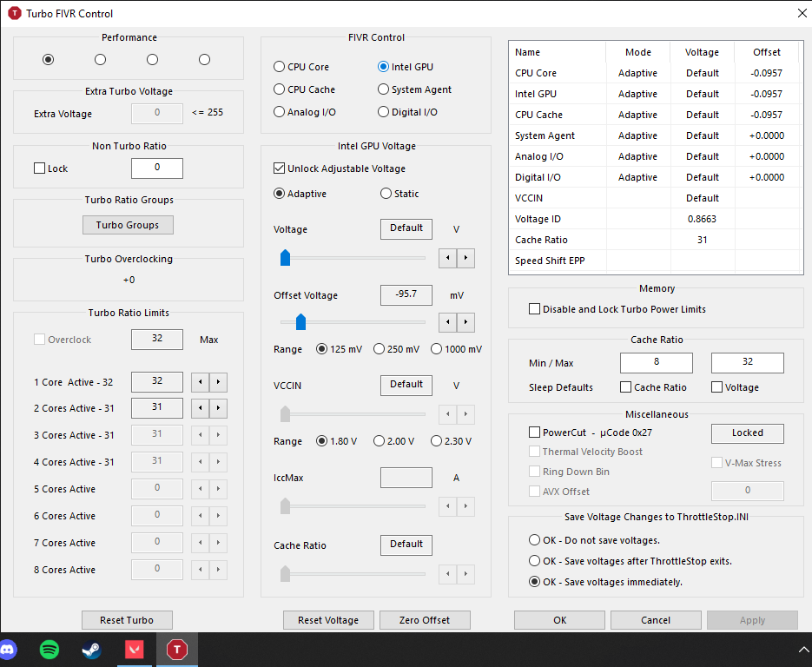Viewport: 812px width, 667px height.
Task: Select the System Agent row in table
Action: pos(656,135)
